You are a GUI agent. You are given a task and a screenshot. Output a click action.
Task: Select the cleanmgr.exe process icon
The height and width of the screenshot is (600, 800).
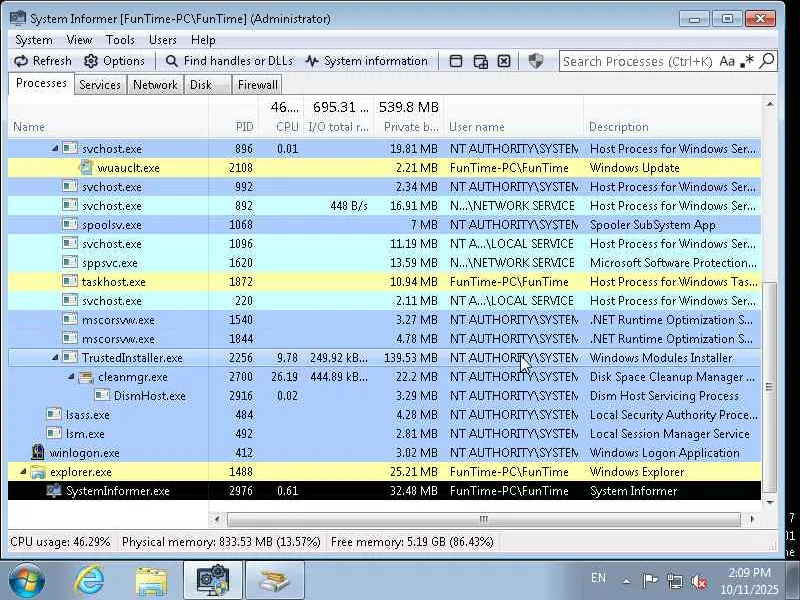coord(86,377)
